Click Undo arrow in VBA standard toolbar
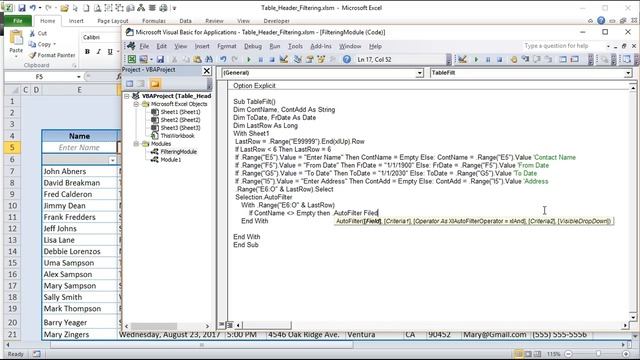Screen dimensions: 640x360 223,60
